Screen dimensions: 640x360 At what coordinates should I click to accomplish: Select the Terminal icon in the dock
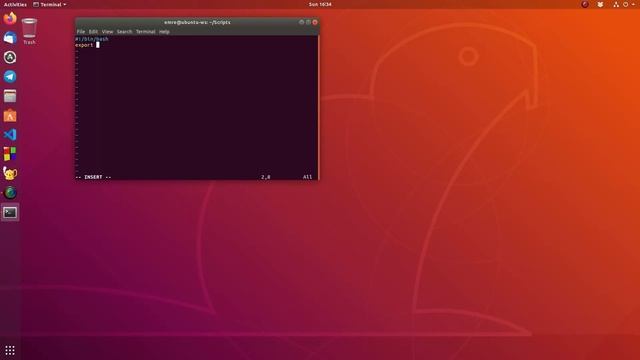click(10, 212)
